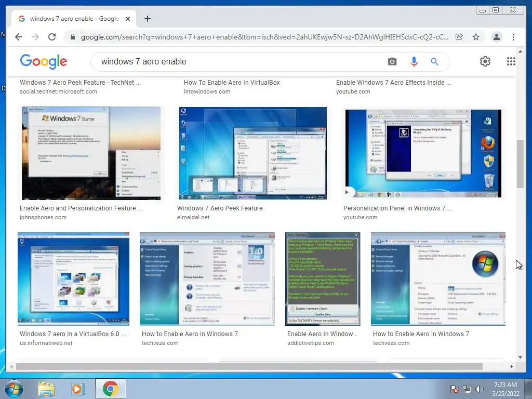Open 'Enable Aero In Window...' link
532x399 pixels.
click(322, 334)
